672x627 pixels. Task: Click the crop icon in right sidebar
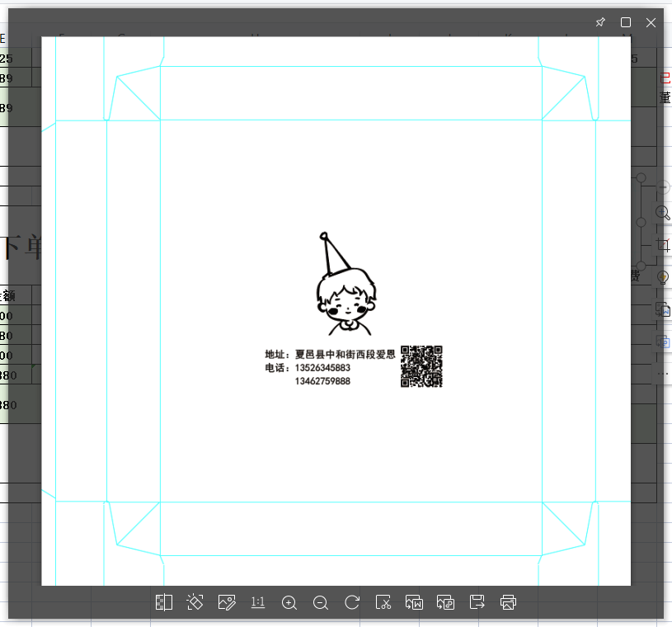click(663, 245)
